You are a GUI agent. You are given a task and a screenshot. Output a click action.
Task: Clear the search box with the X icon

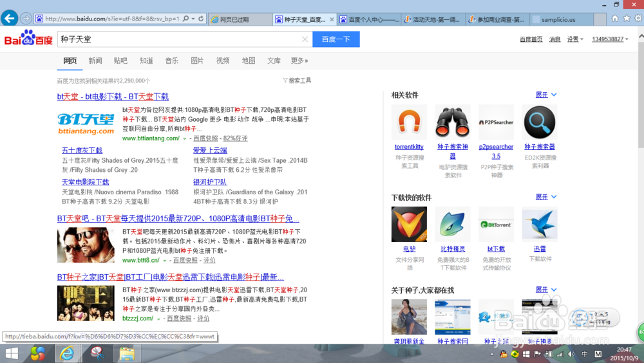pos(305,39)
